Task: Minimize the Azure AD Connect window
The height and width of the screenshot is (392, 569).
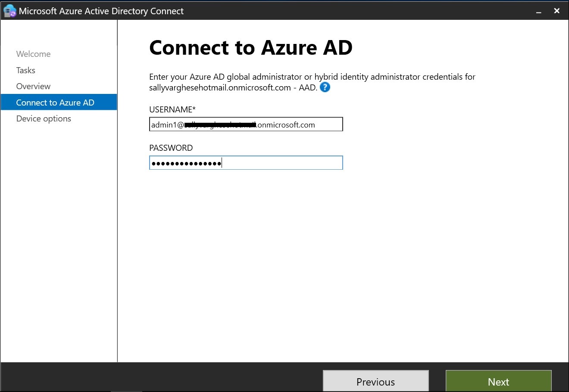Action: [x=539, y=11]
